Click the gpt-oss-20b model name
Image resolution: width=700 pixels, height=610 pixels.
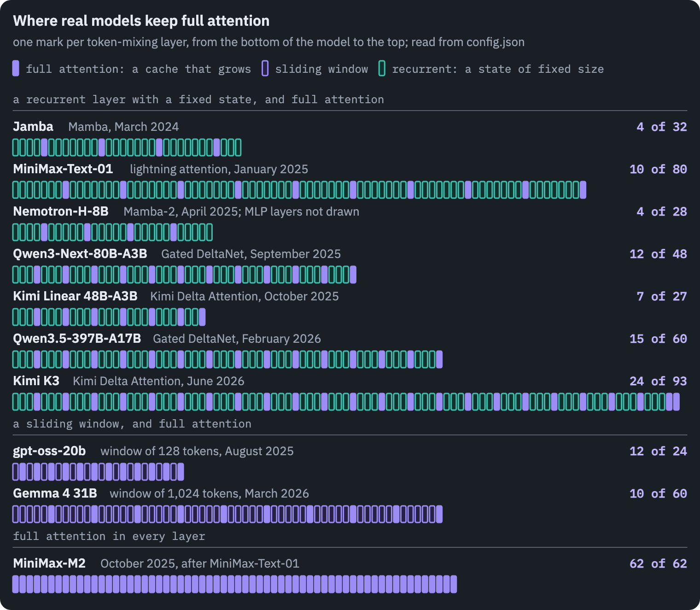49,451
